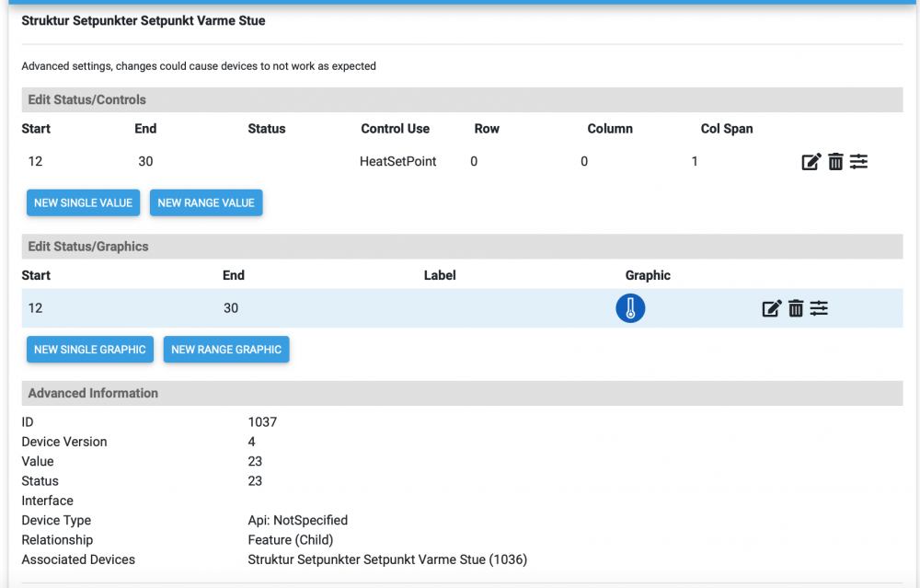Image resolution: width=920 pixels, height=588 pixels.
Task: Delete the HeatSetPoint control row
Action: click(x=835, y=162)
